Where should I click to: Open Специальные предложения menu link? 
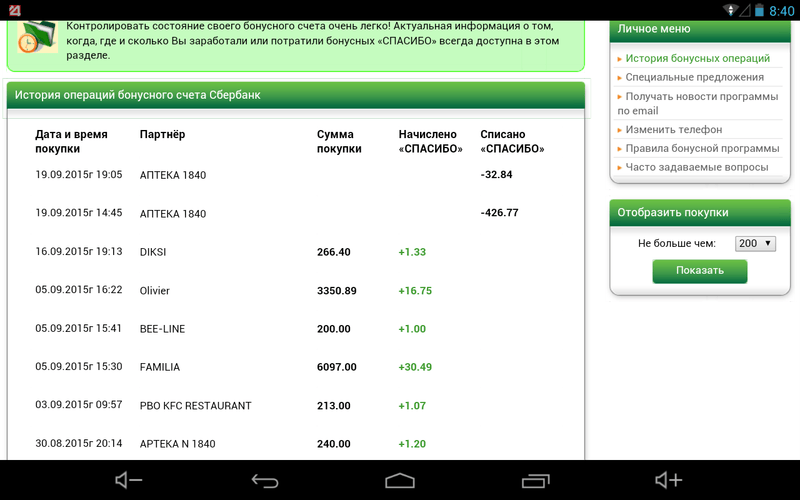pos(694,77)
